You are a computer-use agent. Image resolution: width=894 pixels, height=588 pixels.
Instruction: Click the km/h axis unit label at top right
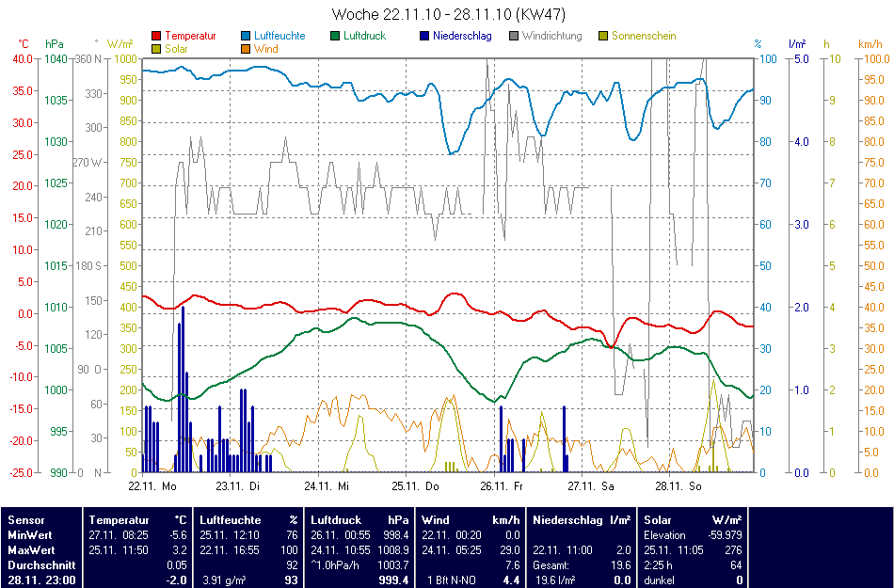pos(870,44)
